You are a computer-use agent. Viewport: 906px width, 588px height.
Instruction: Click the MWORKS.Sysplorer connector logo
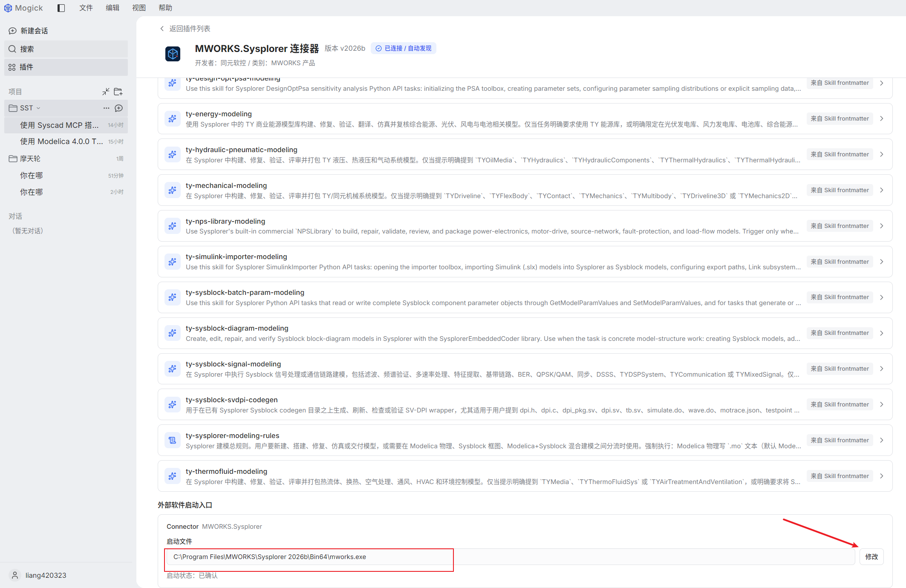tap(173, 54)
